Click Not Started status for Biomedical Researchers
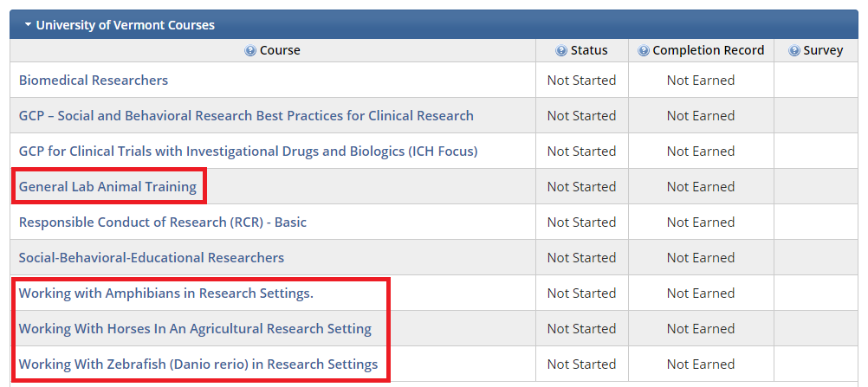 tap(582, 81)
